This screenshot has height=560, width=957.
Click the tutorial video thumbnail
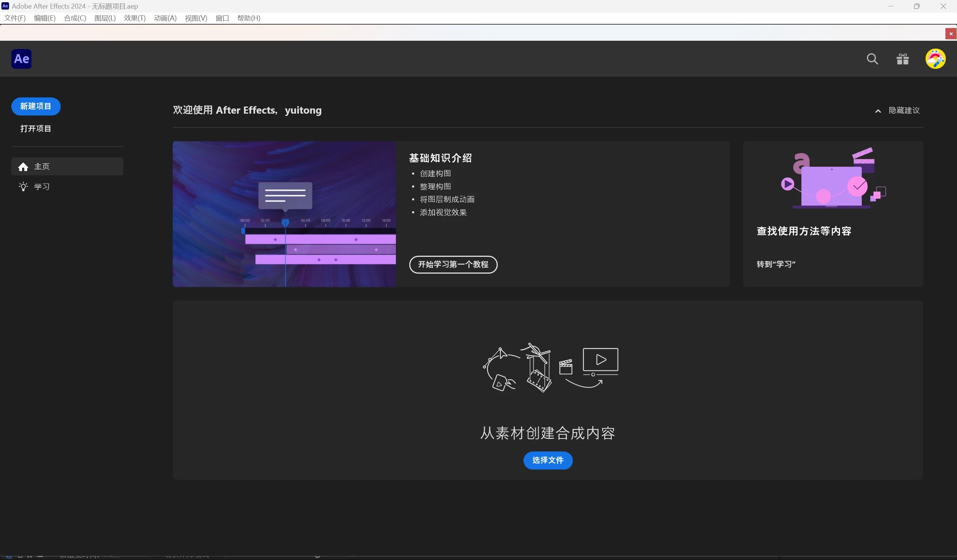pyautogui.click(x=284, y=214)
